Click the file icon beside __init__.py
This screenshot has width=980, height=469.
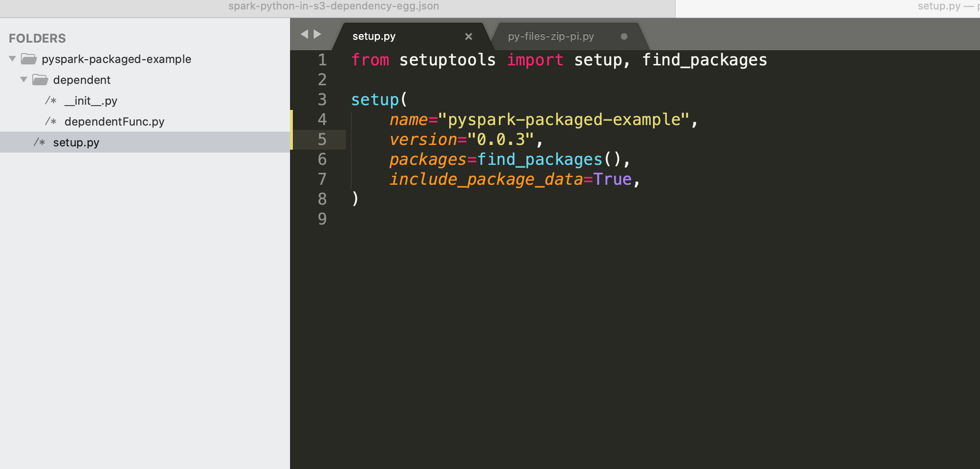click(51, 101)
